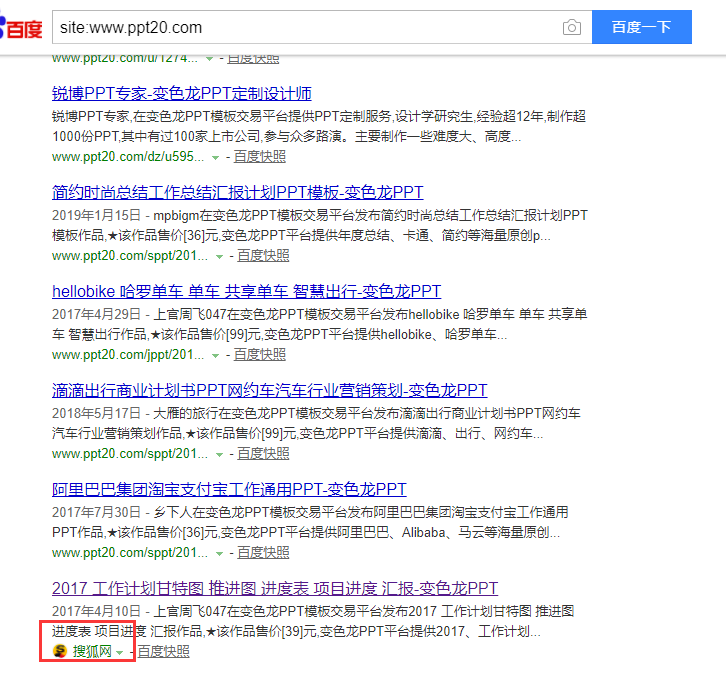Click the URL under 简约时尚总结 result

pos(130,255)
